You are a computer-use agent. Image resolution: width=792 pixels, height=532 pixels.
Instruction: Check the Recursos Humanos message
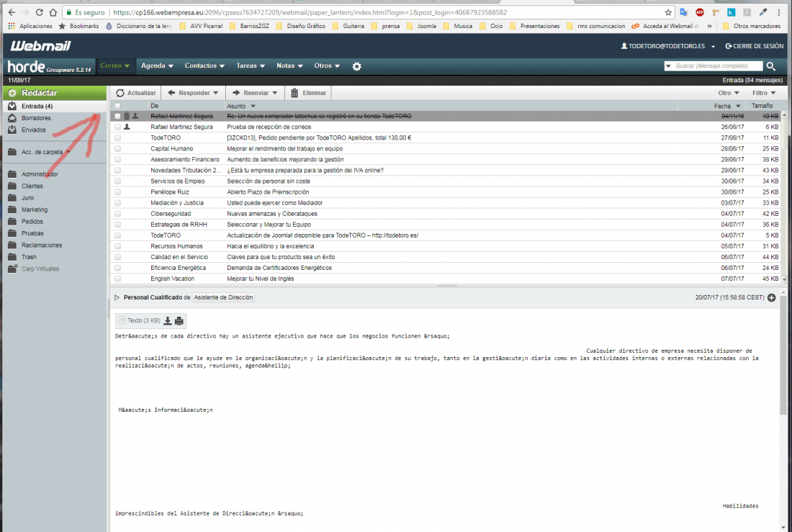pos(117,246)
